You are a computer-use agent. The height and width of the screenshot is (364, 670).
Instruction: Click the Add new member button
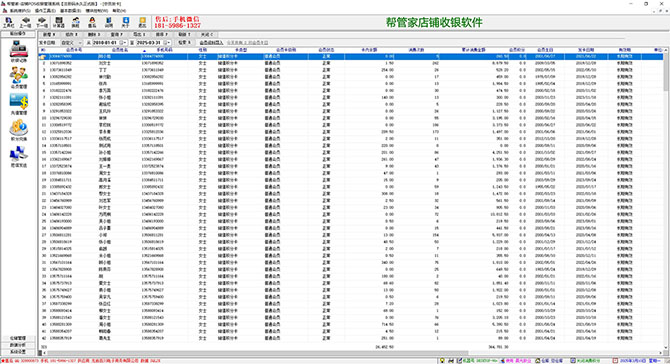49,35
